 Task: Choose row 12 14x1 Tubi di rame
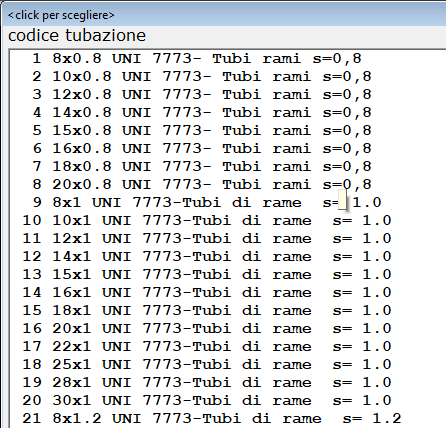(x=228, y=256)
